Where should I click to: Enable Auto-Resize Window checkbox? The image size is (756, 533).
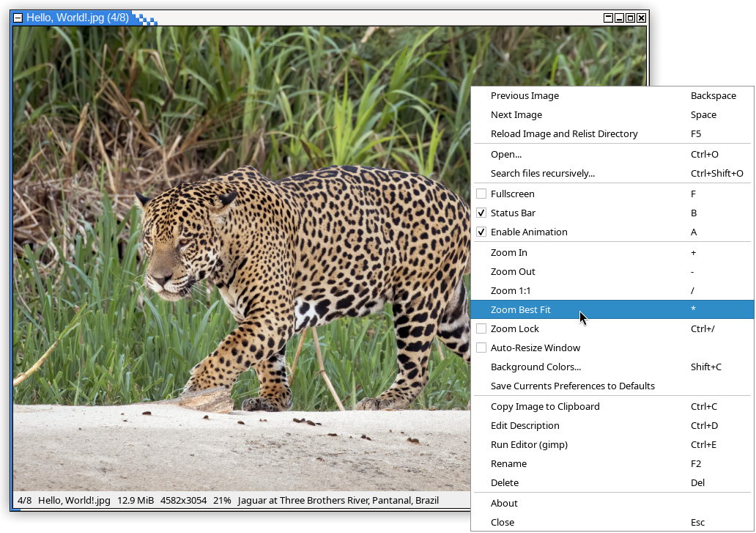coord(481,348)
